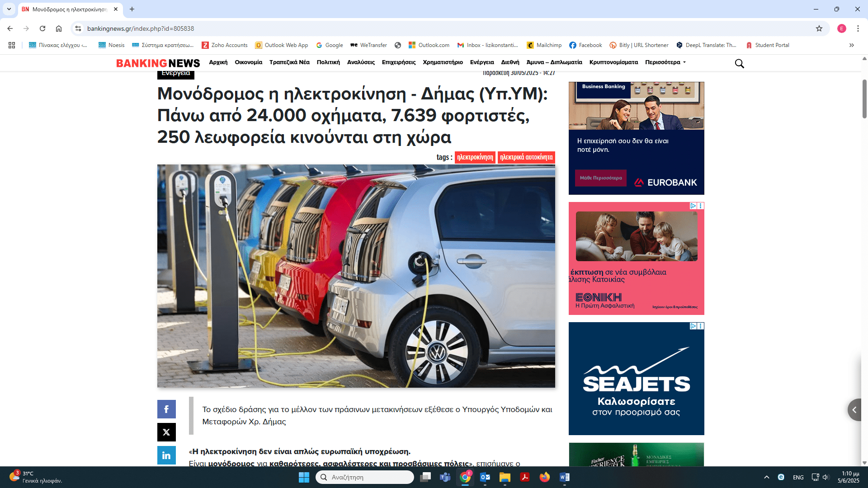Bookmark this page with star icon
Screen dimensions: 868x488
pos(819,28)
